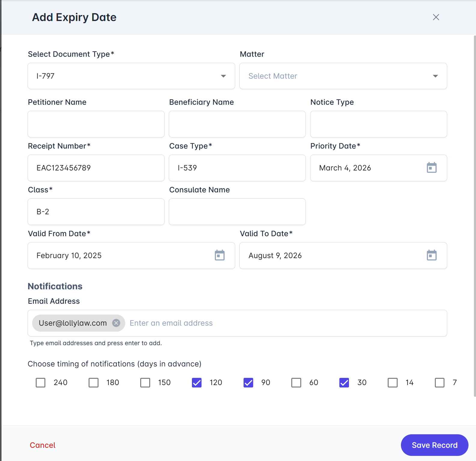Click the dialog's vertical scrollbar
The width and height of the screenshot is (476, 461).
474,210
